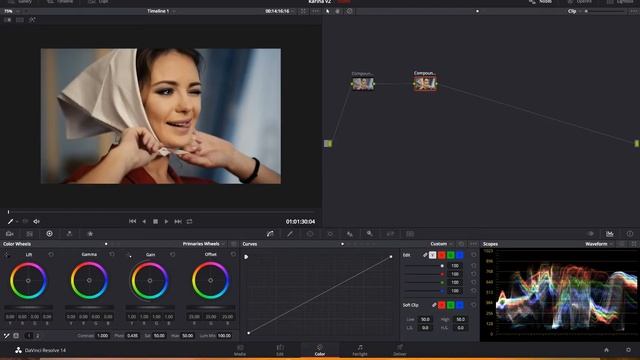Screen dimensions: 640x360
Task: Open the Custom curves mode dropdown
Action: click(442, 244)
